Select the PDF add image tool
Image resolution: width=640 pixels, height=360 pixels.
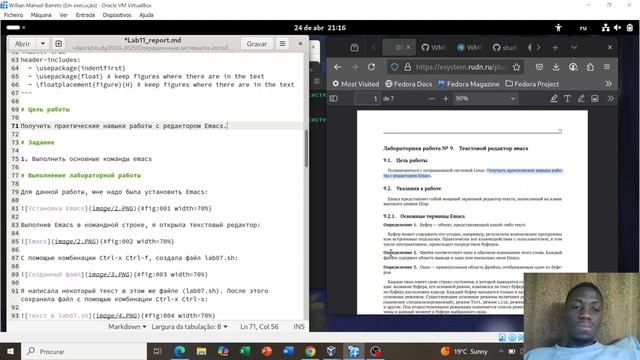tap(595, 99)
